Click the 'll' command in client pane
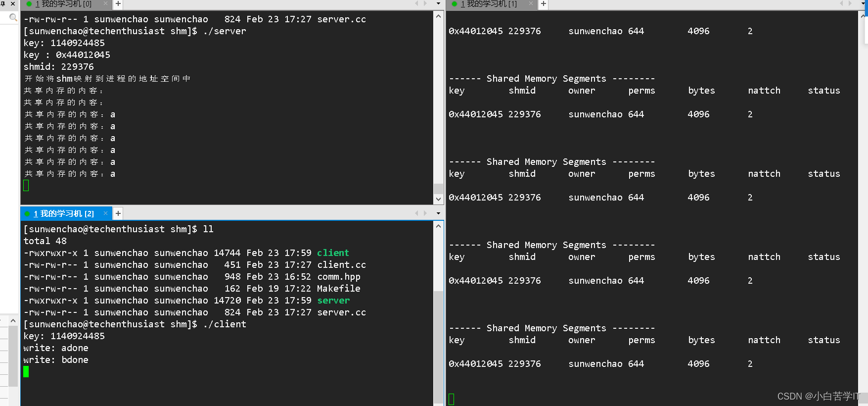The width and height of the screenshot is (868, 406). point(208,229)
